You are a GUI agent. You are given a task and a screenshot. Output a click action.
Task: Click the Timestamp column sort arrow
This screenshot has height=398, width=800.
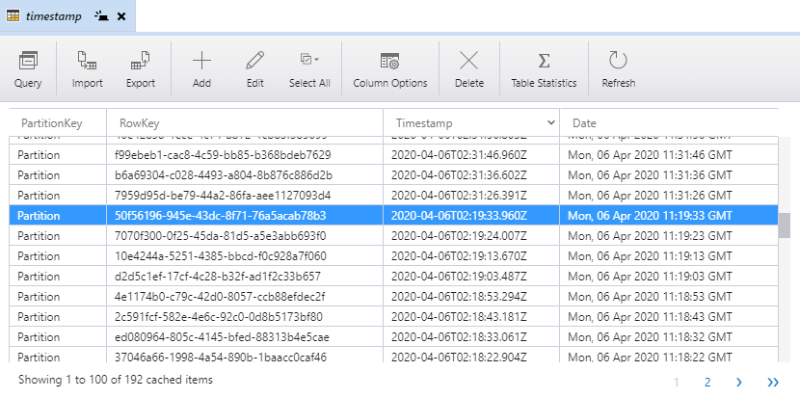tap(551, 122)
